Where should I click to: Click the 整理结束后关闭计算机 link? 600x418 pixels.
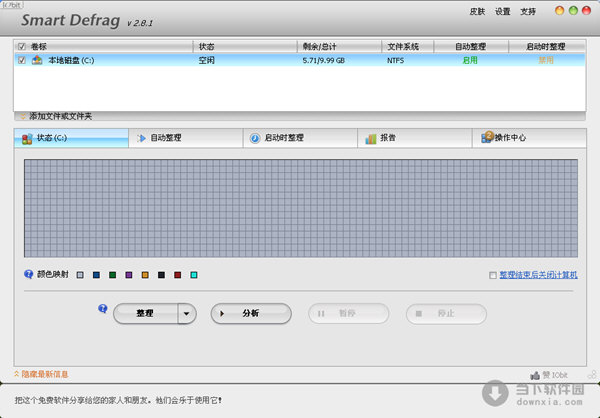point(538,275)
